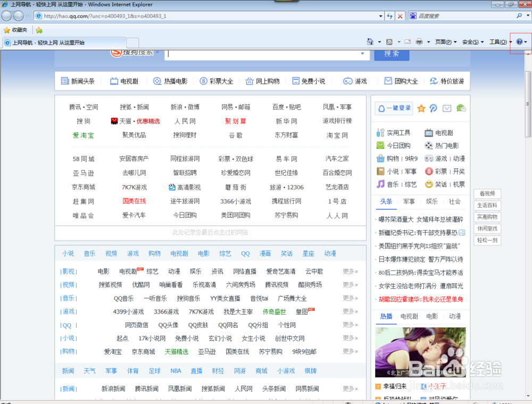This screenshot has width=532, height=404.
Task: Click the vertical page scrollbar thumb
Action: [x=528, y=104]
